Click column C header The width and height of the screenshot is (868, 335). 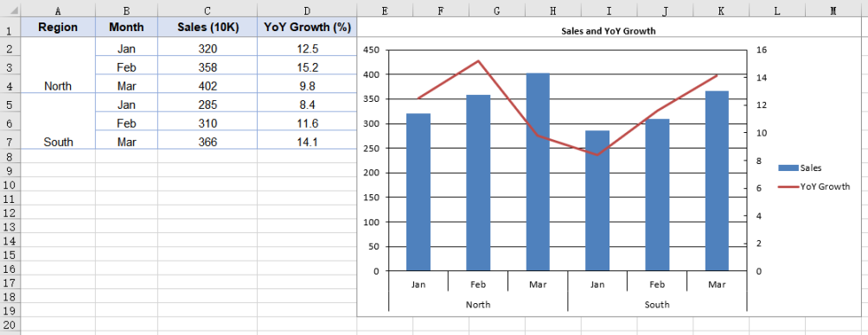point(207,10)
